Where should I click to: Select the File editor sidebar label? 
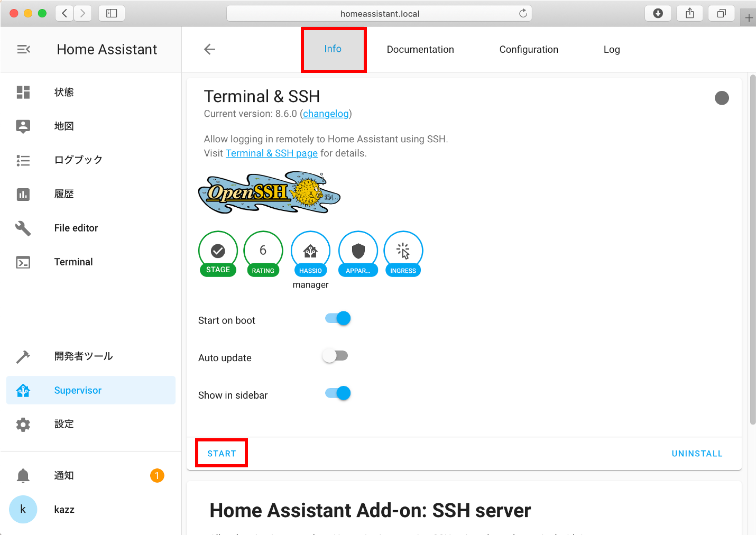point(76,228)
